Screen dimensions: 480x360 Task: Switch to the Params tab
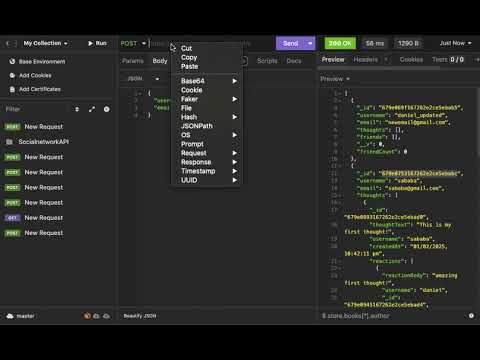click(x=133, y=61)
